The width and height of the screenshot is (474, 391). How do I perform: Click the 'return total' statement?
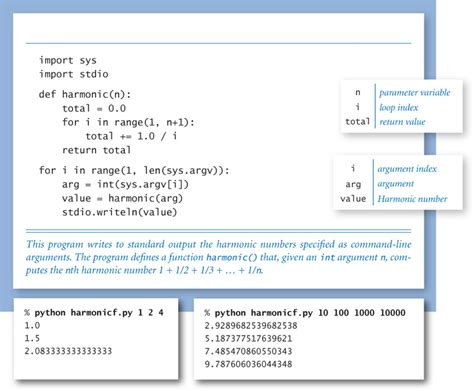tap(96, 150)
